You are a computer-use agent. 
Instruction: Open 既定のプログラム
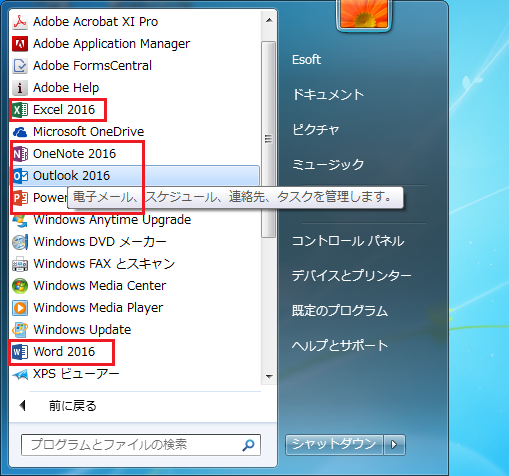(x=340, y=311)
